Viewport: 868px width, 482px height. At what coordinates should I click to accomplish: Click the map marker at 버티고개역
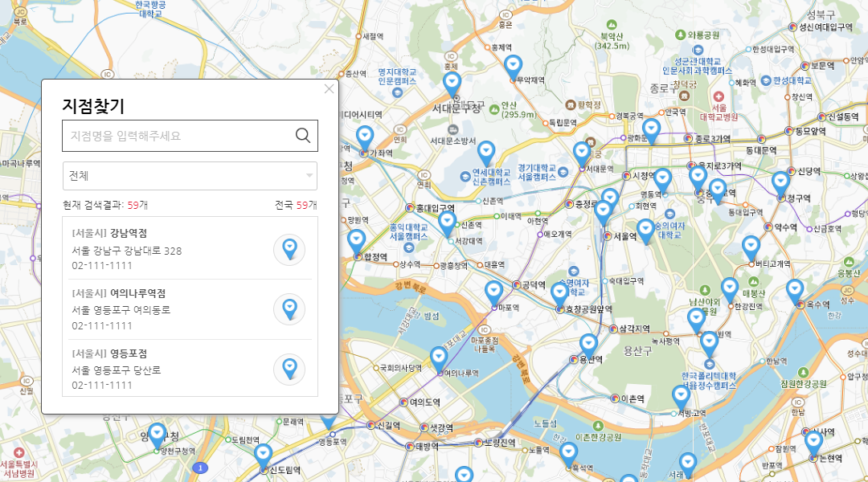click(751, 248)
